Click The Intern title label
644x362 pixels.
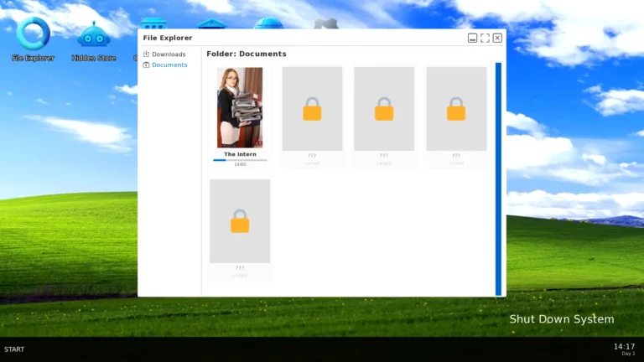(x=240, y=154)
